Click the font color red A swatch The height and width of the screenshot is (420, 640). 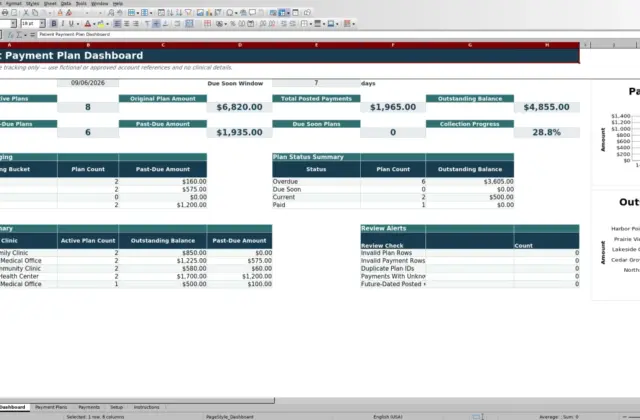(x=87, y=24)
